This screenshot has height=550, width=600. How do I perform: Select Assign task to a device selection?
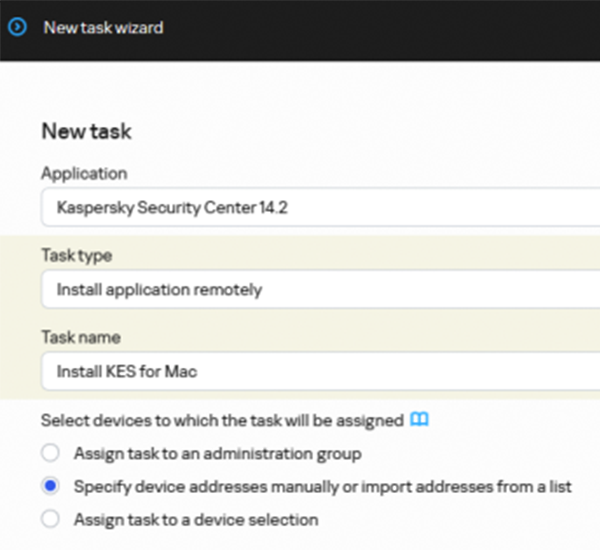(50, 519)
